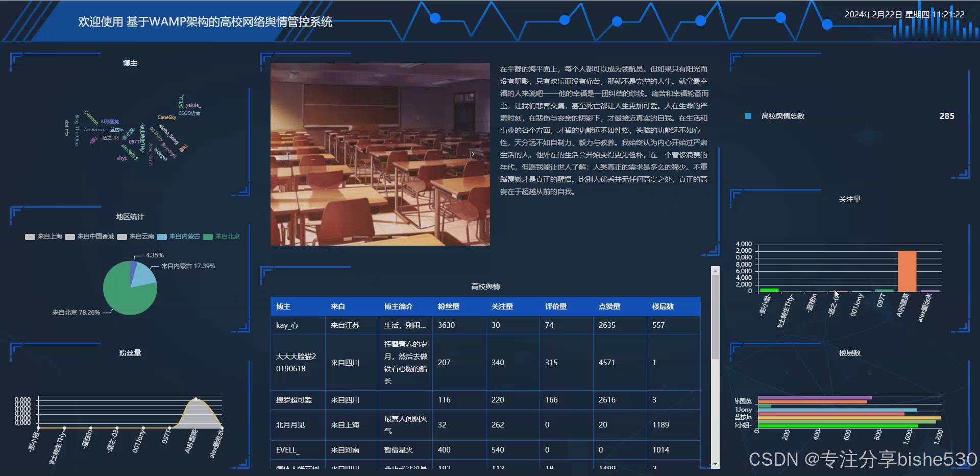The width and height of the screenshot is (980, 476).
Task: Click the 来自上海 legend color square
Action: click(29, 236)
